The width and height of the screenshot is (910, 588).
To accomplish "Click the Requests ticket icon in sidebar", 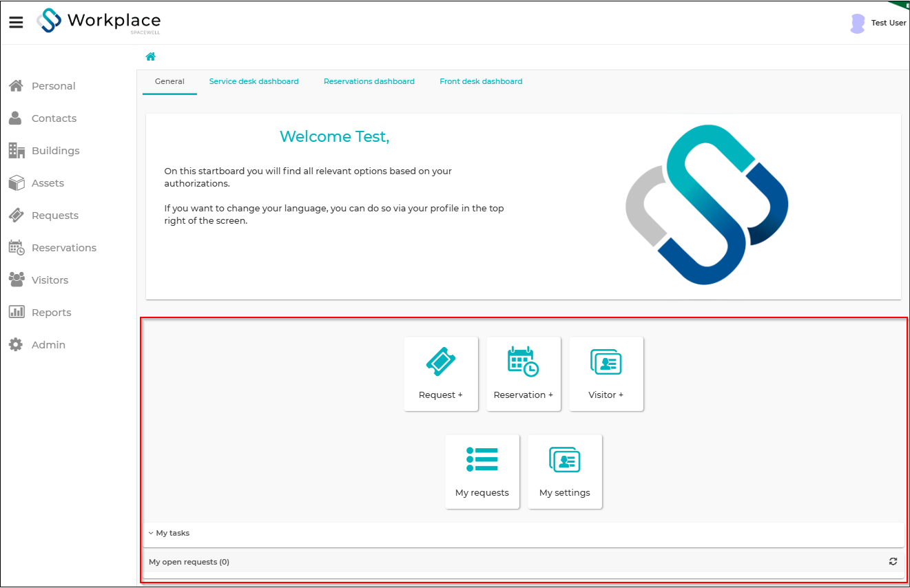I will point(17,216).
